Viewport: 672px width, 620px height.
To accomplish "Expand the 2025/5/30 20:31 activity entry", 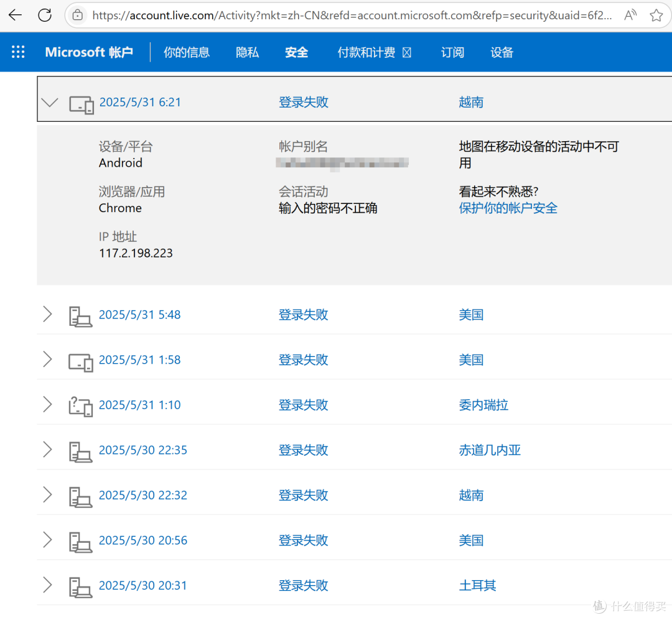I will tap(47, 585).
